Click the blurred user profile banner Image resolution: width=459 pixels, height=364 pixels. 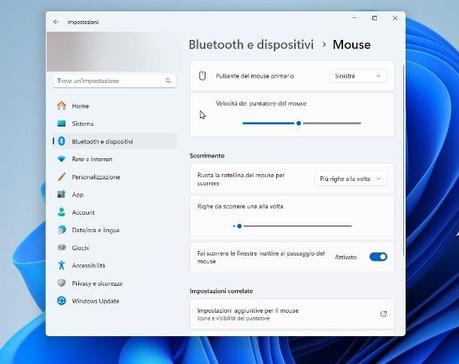tap(113, 51)
